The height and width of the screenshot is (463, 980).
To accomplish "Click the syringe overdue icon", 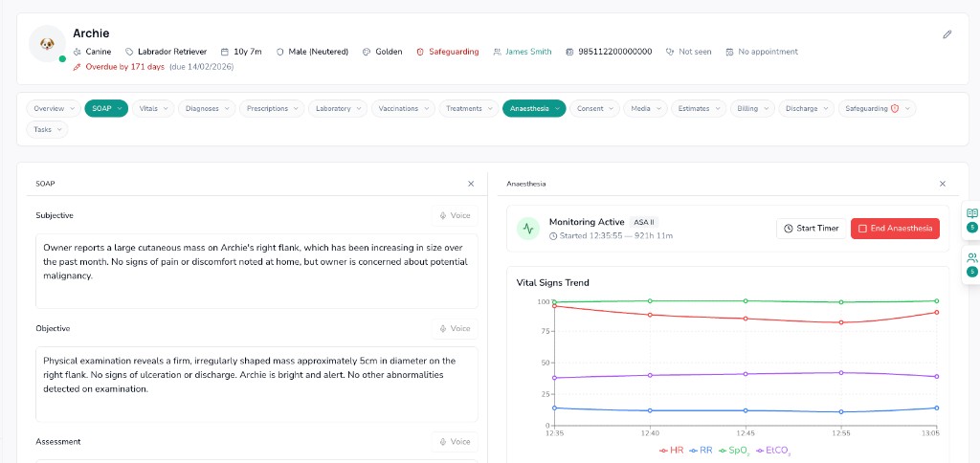I will point(77,67).
